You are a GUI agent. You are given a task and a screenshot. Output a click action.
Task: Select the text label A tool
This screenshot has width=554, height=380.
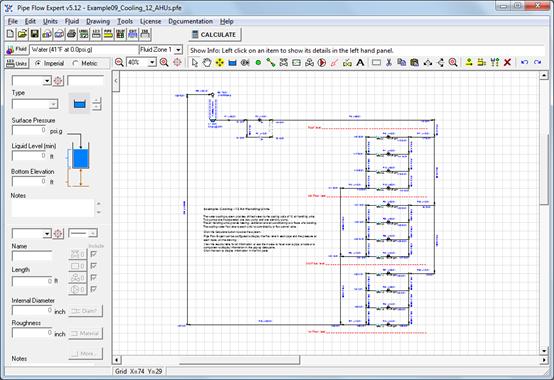(x=360, y=63)
